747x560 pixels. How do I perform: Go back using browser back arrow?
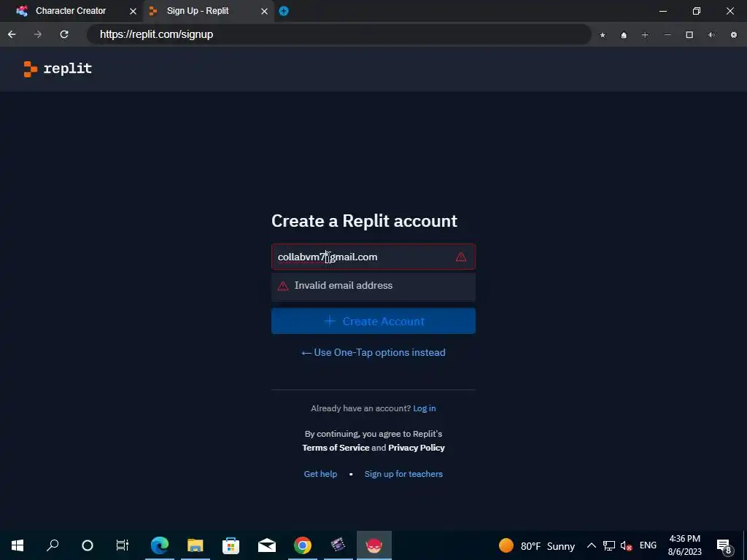tap(12, 34)
